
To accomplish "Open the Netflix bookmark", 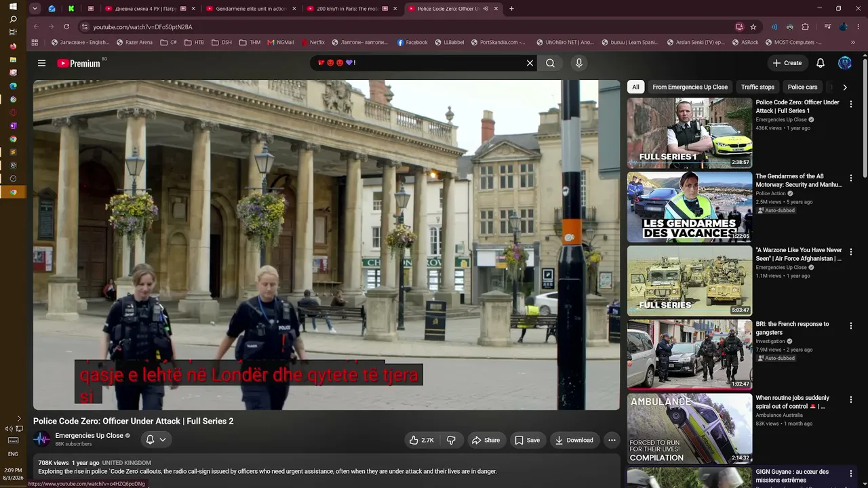I will tap(312, 42).
